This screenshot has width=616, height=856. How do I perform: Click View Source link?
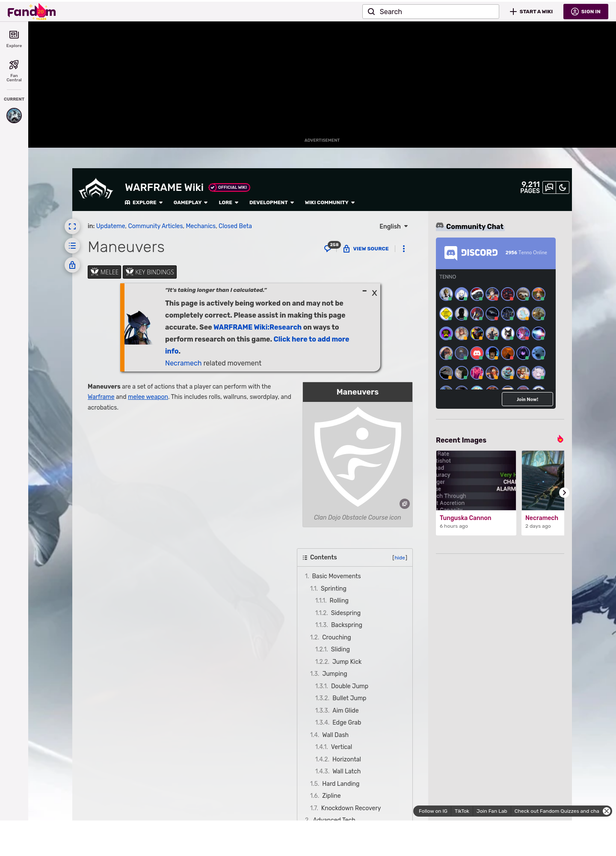coord(366,249)
